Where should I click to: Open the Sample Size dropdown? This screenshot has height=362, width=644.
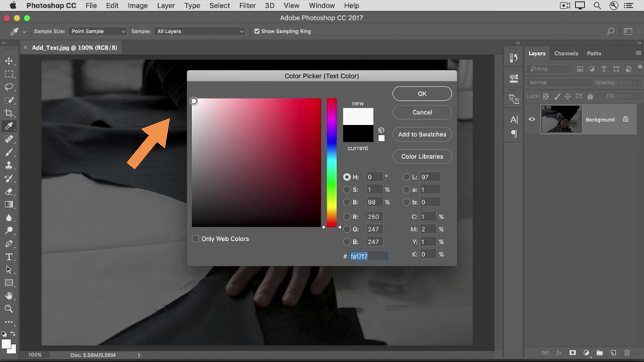pyautogui.click(x=98, y=31)
